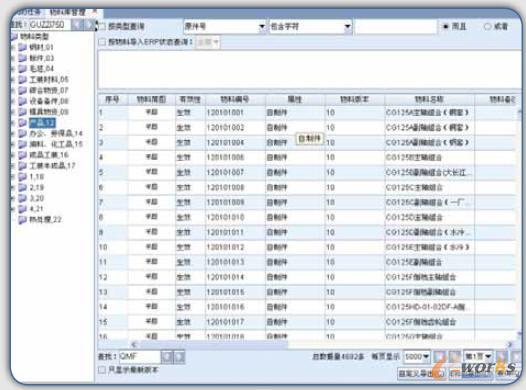Select the 或者 radio button
This screenshot has width=526, height=390.
487,26
